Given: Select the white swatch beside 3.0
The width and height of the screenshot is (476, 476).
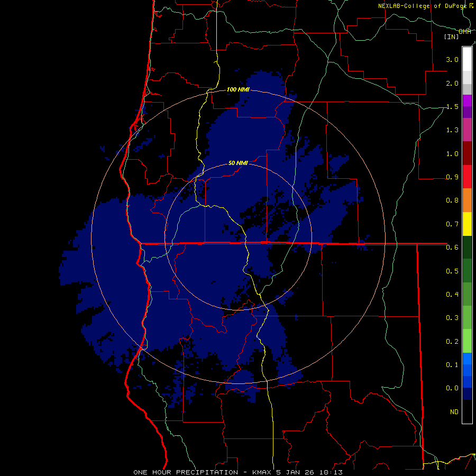Looking at the screenshot, I should (x=467, y=59).
